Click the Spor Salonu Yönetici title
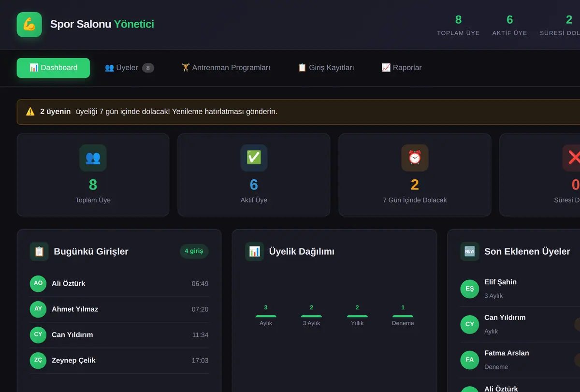 [102, 24]
